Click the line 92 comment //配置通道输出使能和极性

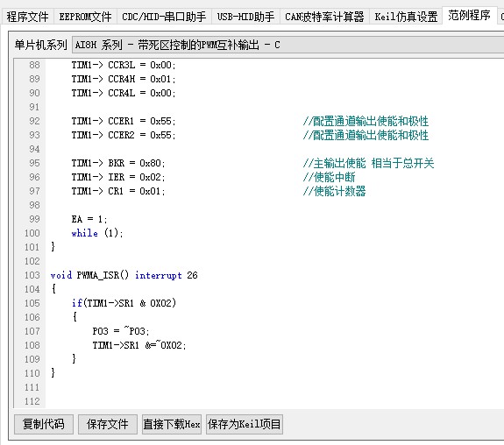366,121
